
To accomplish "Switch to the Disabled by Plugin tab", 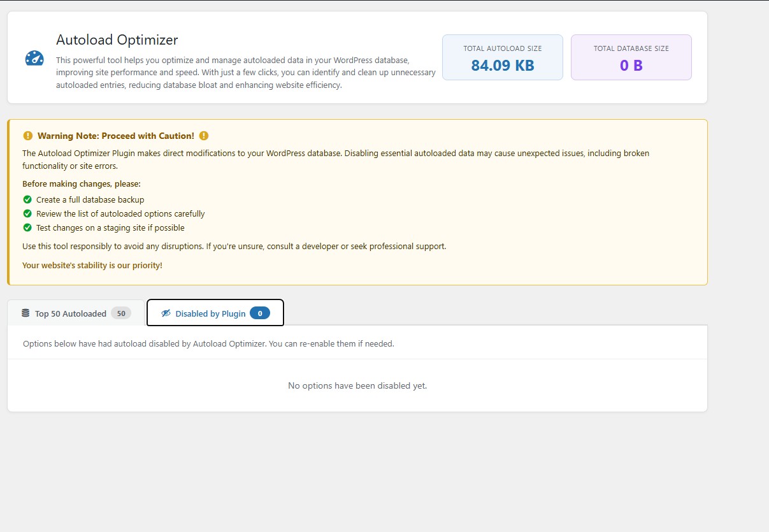I will (215, 313).
